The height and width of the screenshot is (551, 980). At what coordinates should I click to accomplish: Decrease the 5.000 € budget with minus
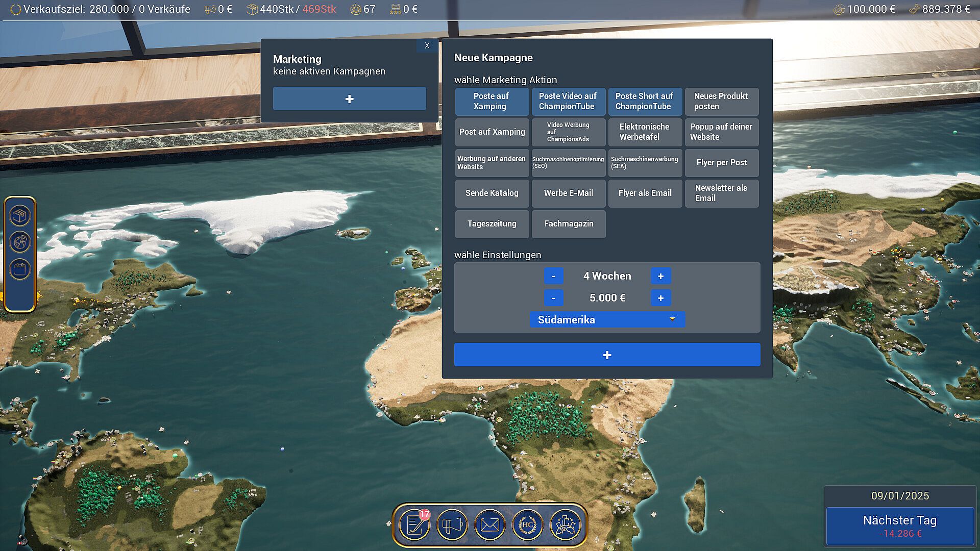(x=553, y=298)
